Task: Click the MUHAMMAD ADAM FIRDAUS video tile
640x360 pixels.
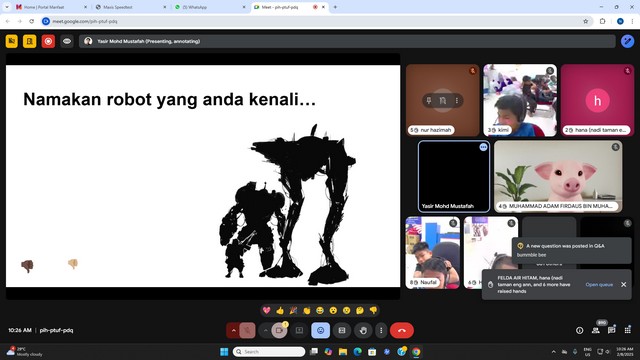Action: 558,176
